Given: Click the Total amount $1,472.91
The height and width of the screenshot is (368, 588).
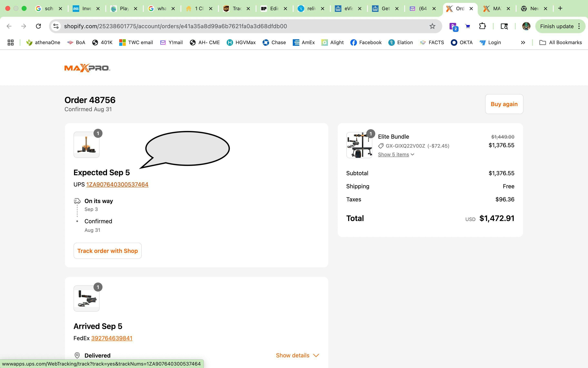Looking at the screenshot, I should 497,218.
